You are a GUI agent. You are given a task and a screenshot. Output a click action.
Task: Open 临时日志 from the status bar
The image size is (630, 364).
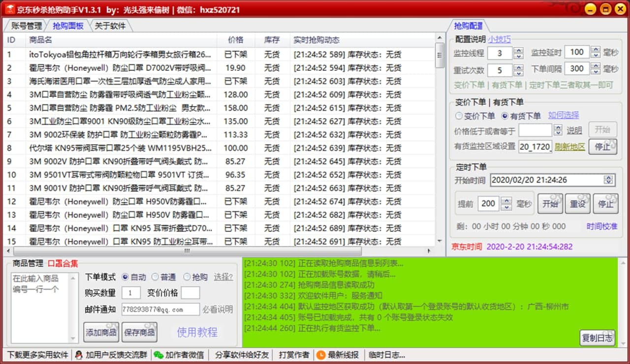pyautogui.click(x=386, y=355)
